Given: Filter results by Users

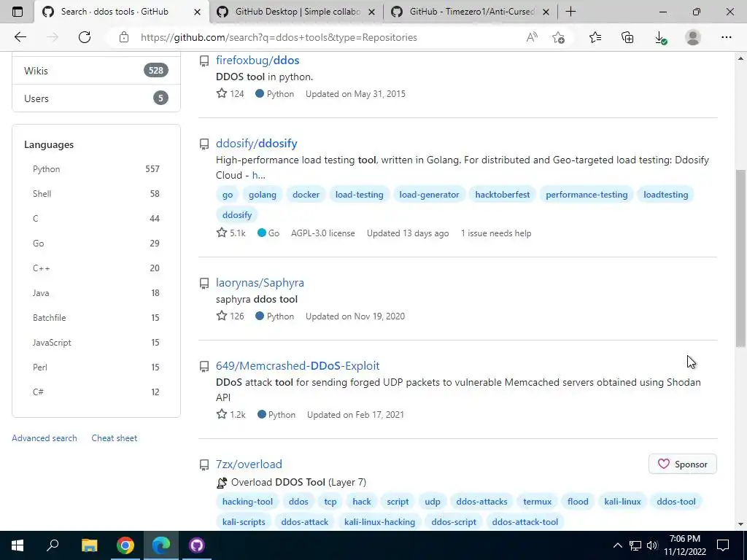Looking at the screenshot, I should pyautogui.click(x=96, y=98).
